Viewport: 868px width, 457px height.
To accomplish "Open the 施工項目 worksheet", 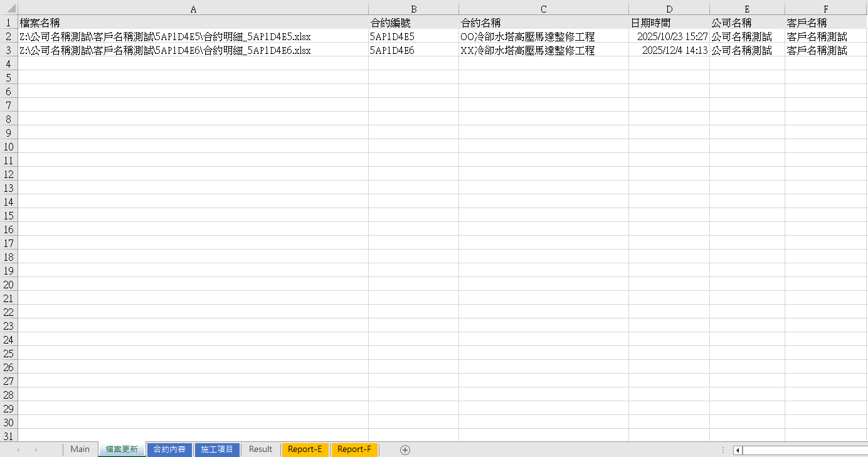I will (x=217, y=449).
